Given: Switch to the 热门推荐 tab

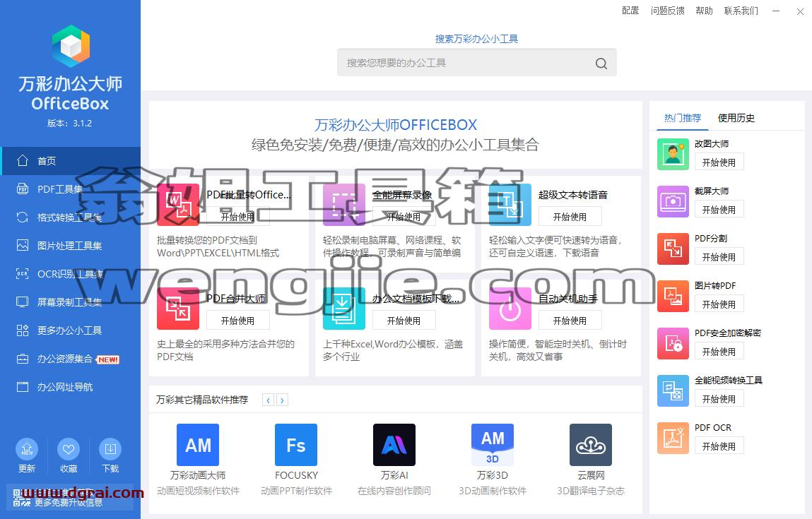Looking at the screenshot, I should [683, 118].
